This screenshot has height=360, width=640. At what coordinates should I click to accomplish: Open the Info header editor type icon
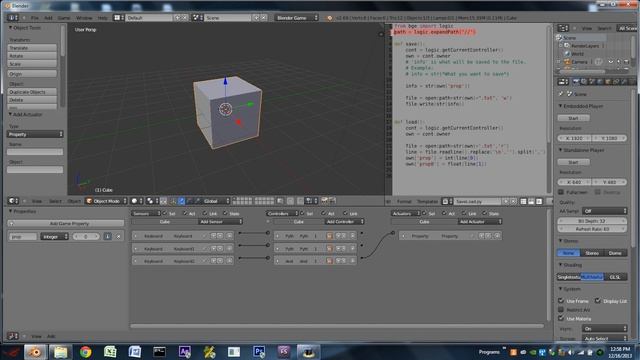click(13, 18)
